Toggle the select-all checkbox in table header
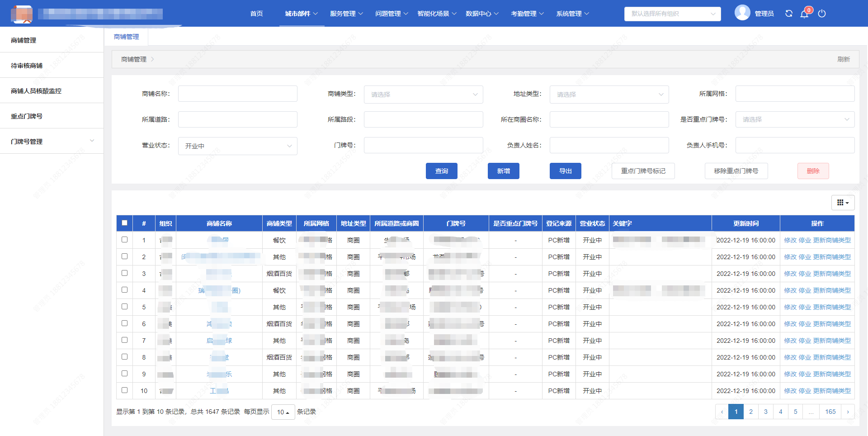The width and height of the screenshot is (868, 436). (125, 223)
